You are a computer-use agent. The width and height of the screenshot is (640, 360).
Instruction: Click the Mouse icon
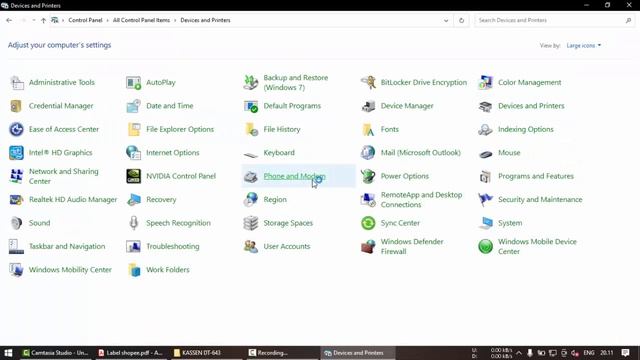click(x=485, y=154)
